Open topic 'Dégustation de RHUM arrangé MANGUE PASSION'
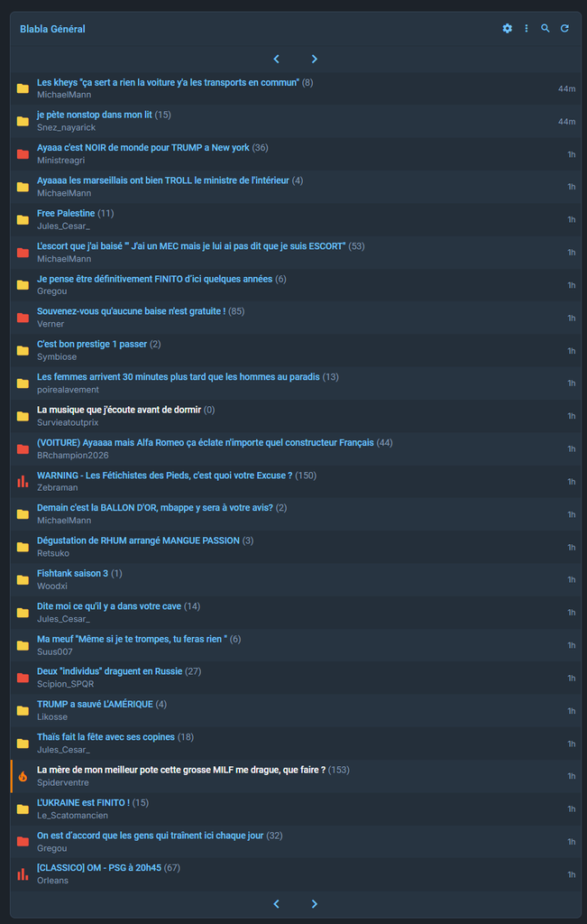587x924 pixels. 138,541
